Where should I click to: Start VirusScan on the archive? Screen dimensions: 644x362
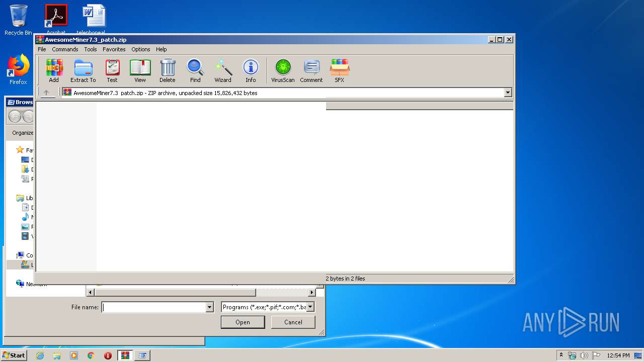[x=283, y=70]
